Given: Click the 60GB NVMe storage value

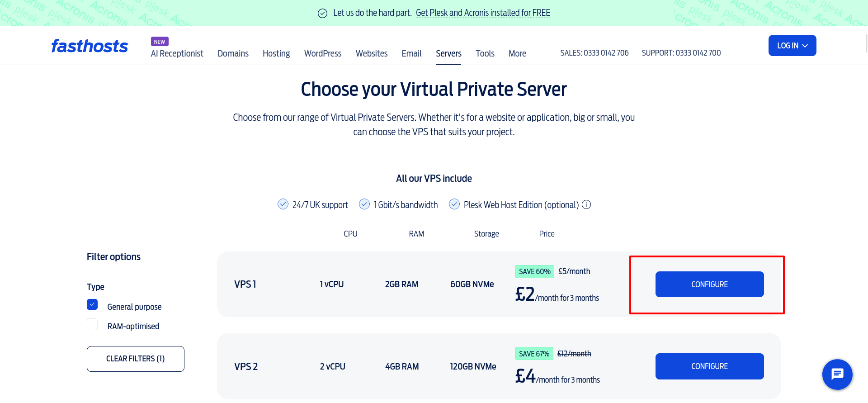Looking at the screenshot, I should [472, 284].
